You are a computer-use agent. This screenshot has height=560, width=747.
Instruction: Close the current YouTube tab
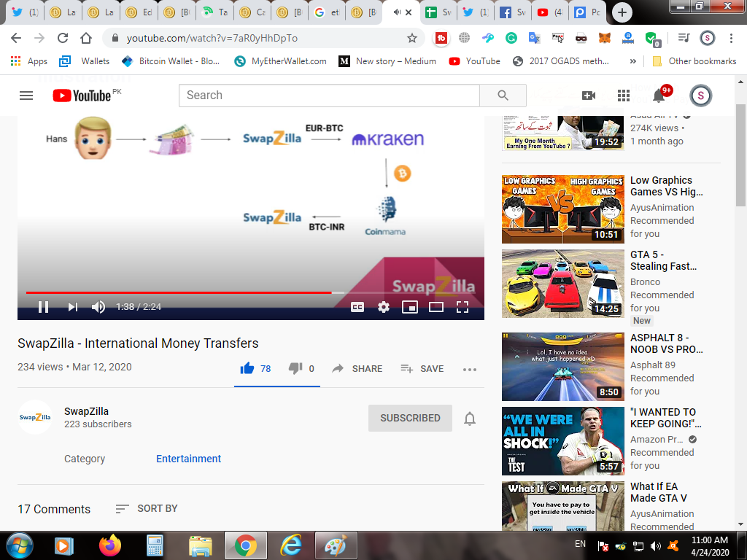[x=409, y=12]
